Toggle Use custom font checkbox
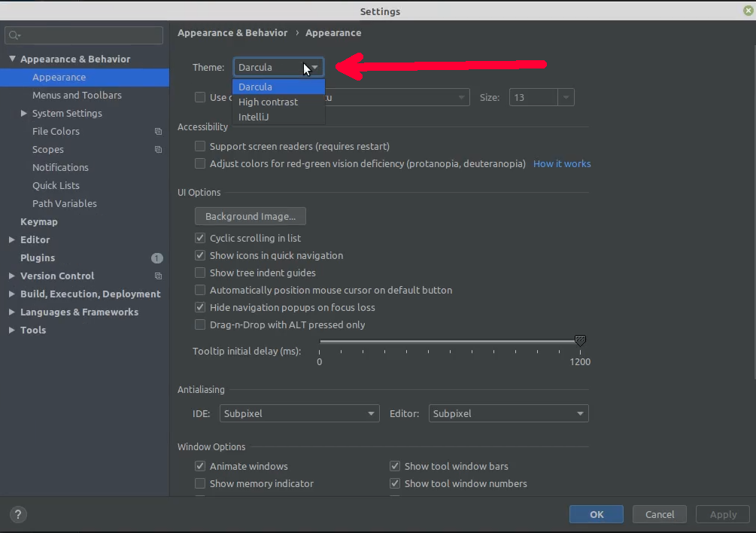The height and width of the screenshot is (533, 756). [x=200, y=97]
